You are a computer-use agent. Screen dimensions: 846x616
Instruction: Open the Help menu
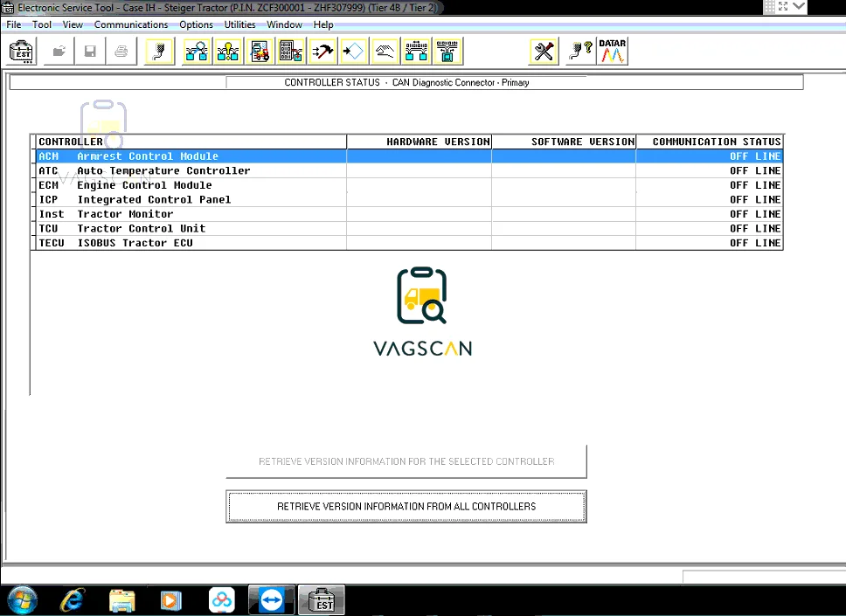323,24
